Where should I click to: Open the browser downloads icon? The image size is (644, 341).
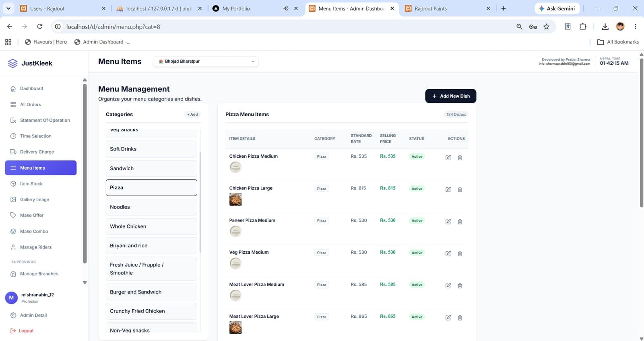click(x=605, y=27)
